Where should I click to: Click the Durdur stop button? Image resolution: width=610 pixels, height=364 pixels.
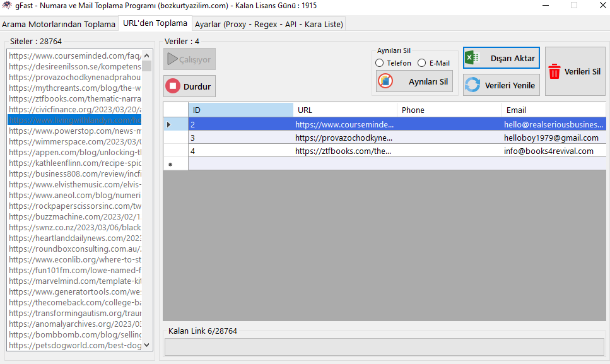(189, 86)
